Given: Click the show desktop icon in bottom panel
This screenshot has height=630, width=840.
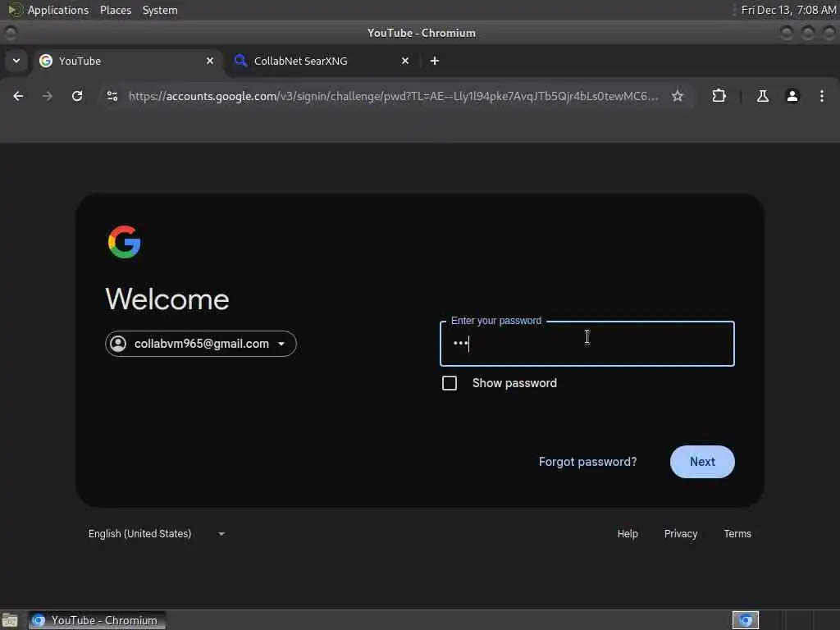Looking at the screenshot, I should pyautogui.click(x=10, y=620).
